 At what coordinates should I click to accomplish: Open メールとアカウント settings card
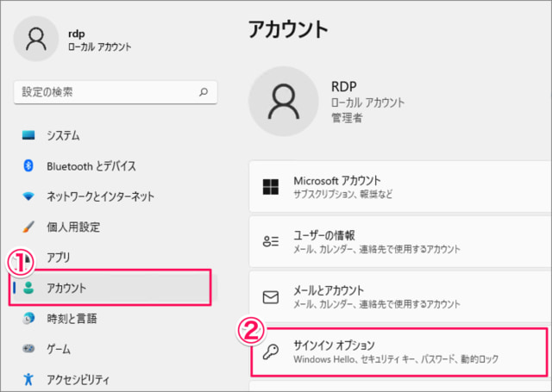(399, 296)
